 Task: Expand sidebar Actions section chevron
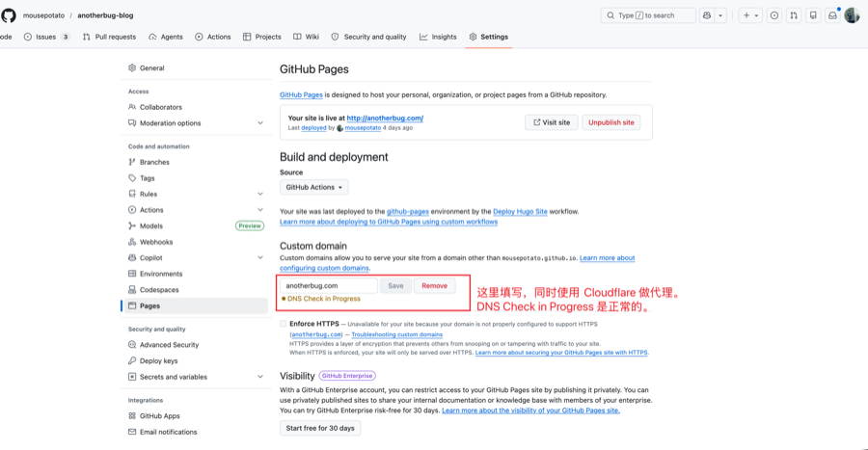pyautogui.click(x=260, y=210)
